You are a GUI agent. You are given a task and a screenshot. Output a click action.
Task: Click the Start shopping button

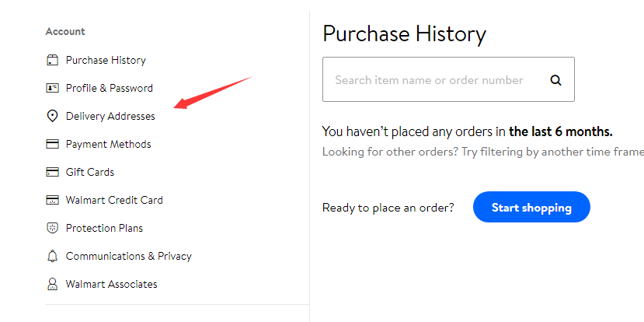531,207
